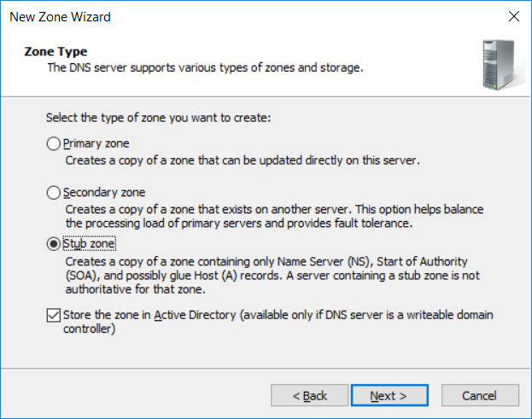Choose the Secondary zone radio button
Viewport: 532px width, 419px height.
[53, 193]
